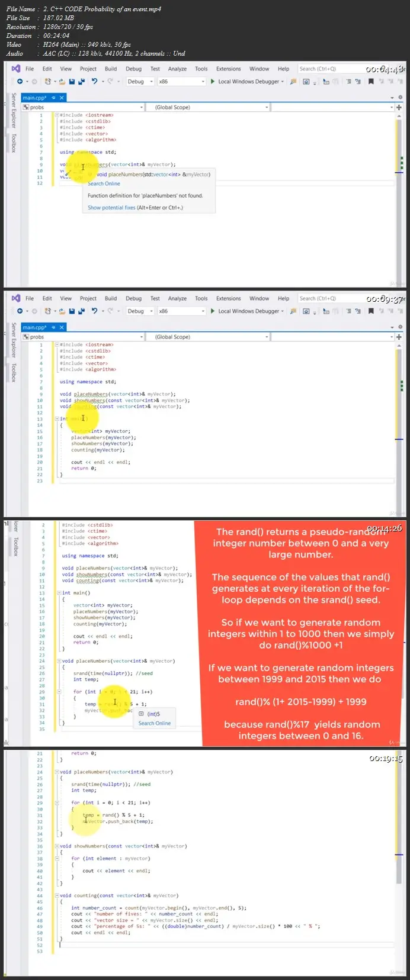
Task: Pin main.cpp tab in 00:04:43 frame
Action: [x=53, y=98]
